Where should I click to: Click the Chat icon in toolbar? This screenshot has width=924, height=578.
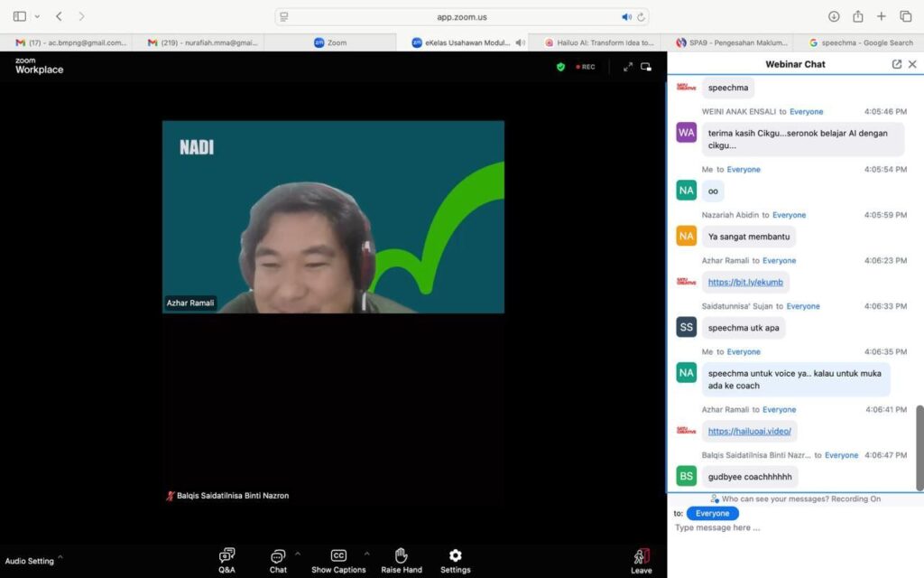click(278, 560)
